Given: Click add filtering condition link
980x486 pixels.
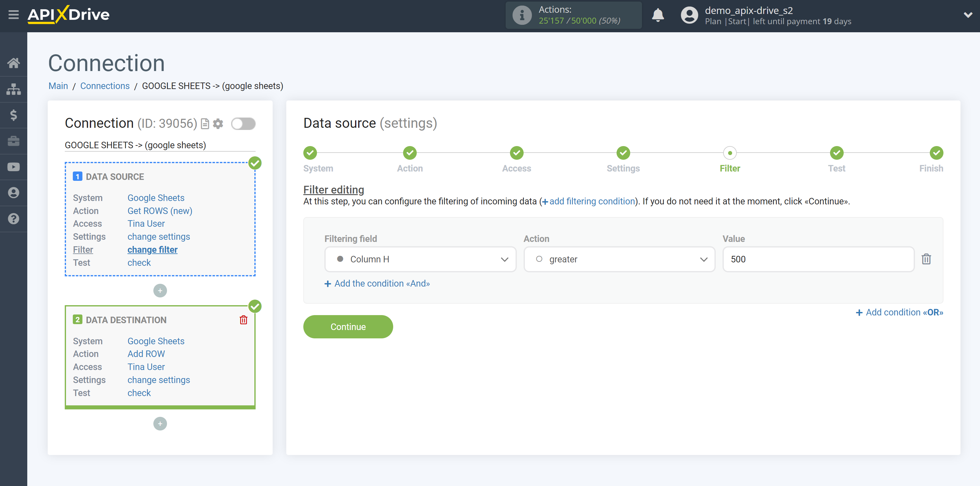Looking at the screenshot, I should point(588,201).
